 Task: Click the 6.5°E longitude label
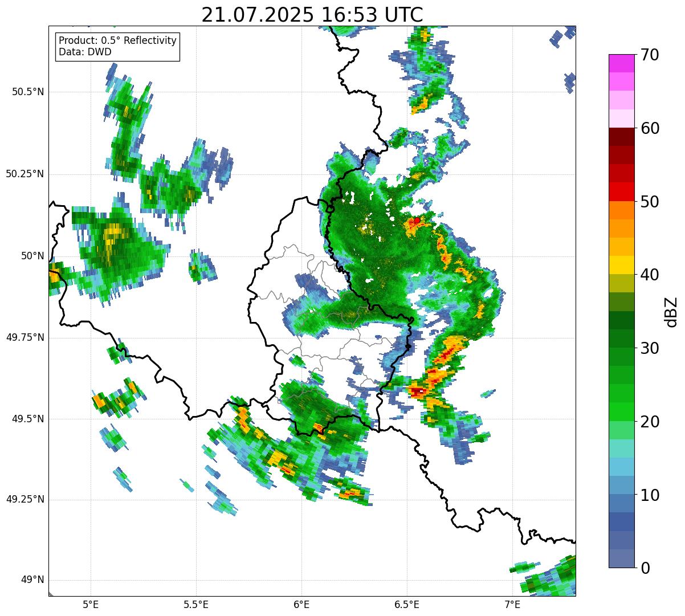pyautogui.click(x=407, y=604)
